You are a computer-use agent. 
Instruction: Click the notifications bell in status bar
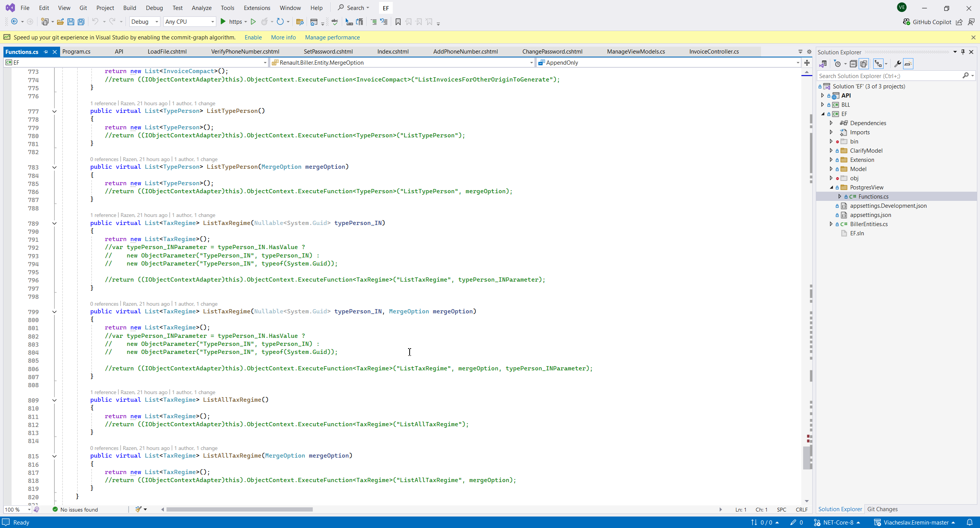coord(970,522)
